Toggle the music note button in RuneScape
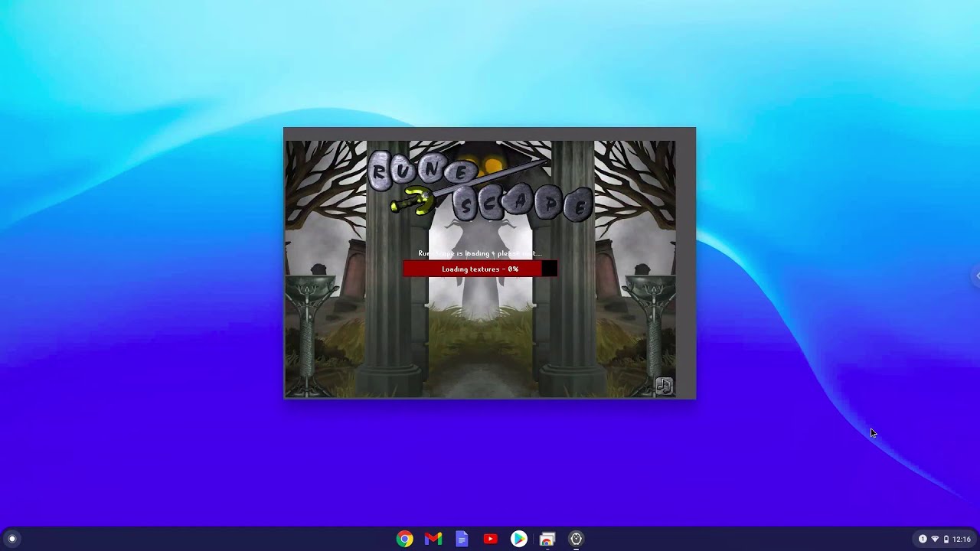 pos(664,386)
